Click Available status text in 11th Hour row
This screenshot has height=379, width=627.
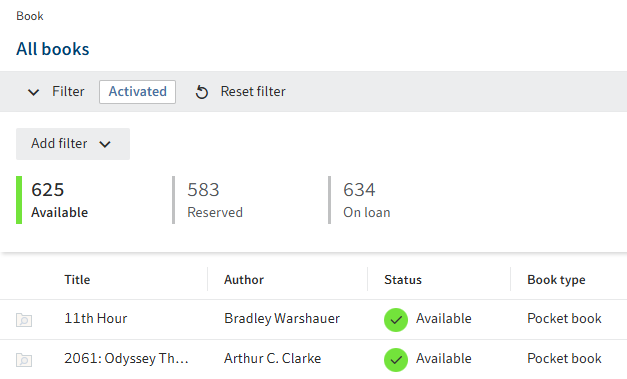click(443, 319)
